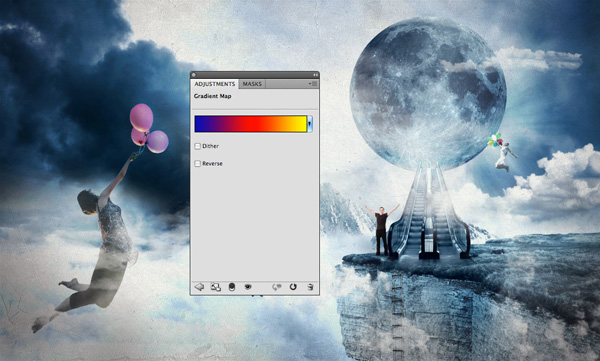Screen dimensions: 600x361
Task: Open the Adjustments panel options menu
Action: pos(313,83)
